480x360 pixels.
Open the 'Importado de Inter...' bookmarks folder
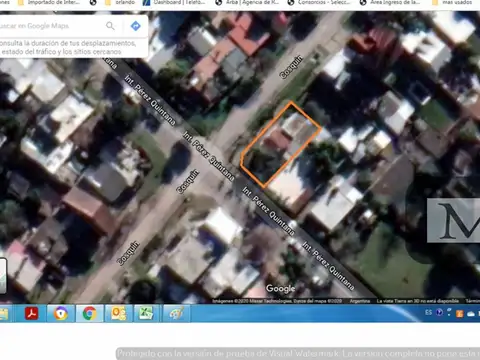(x=49, y=3)
